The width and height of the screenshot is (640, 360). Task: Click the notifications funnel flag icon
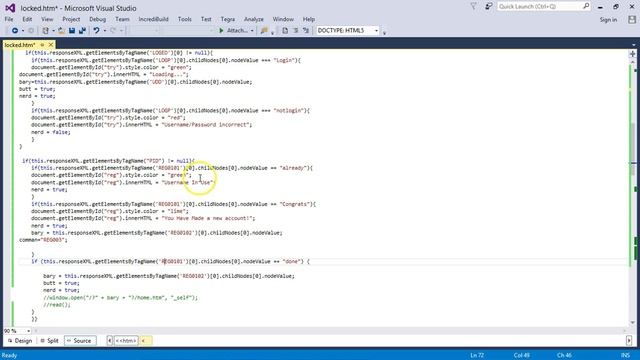[x=473, y=7]
